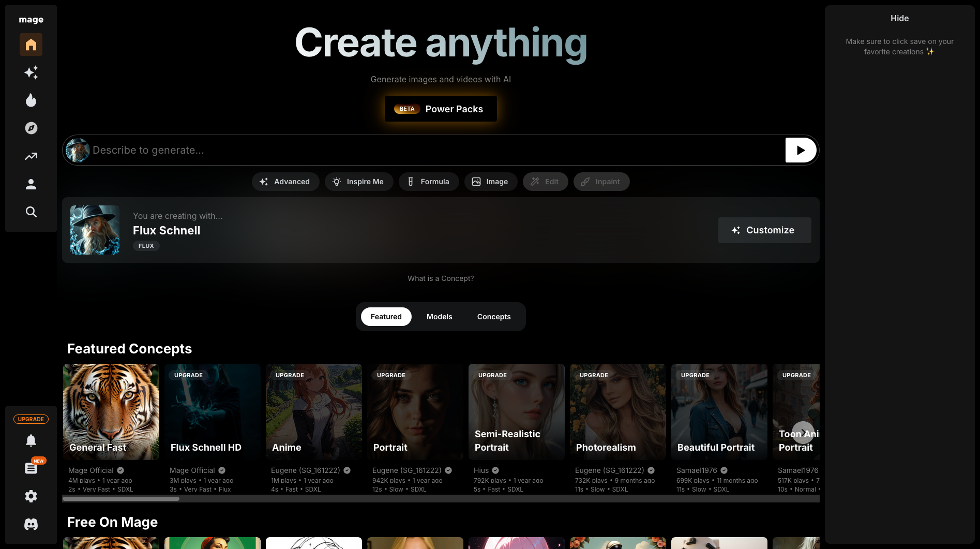The width and height of the screenshot is (980, 549).
Task: Select the Featured tab
Action: click(386, 317)
